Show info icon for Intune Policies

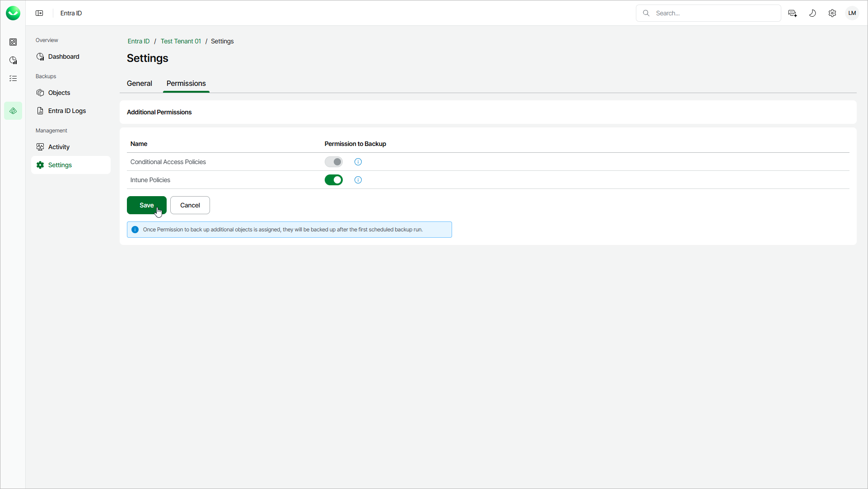(x=358, y=180)
